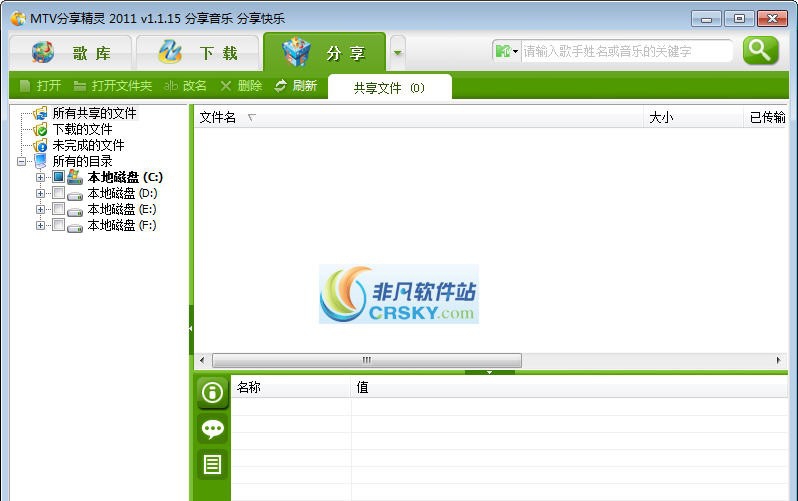This screenshot has width=798, height=501.
Task: Click the 本地磁盘 (C:) drive icon
Action: [x=75, y=177]
